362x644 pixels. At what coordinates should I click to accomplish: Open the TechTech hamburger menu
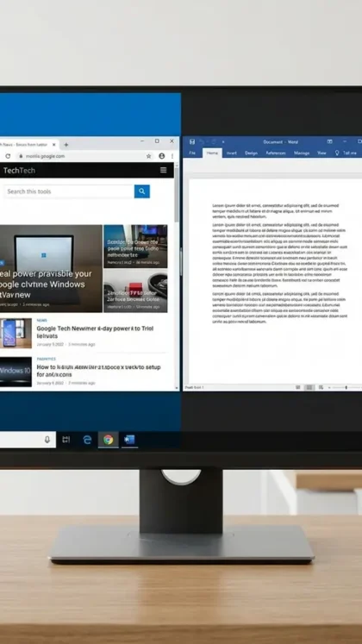pos(164,170)
